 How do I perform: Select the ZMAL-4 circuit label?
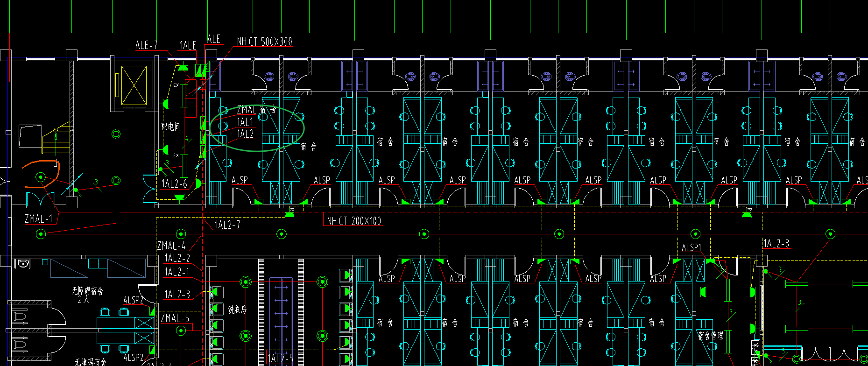(x=171, y=246)
